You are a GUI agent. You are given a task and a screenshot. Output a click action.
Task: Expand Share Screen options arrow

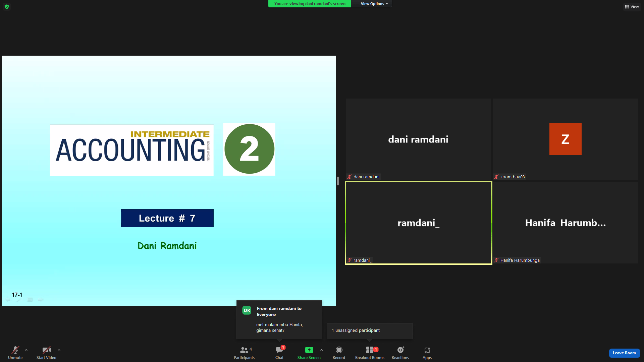(322, 350)
